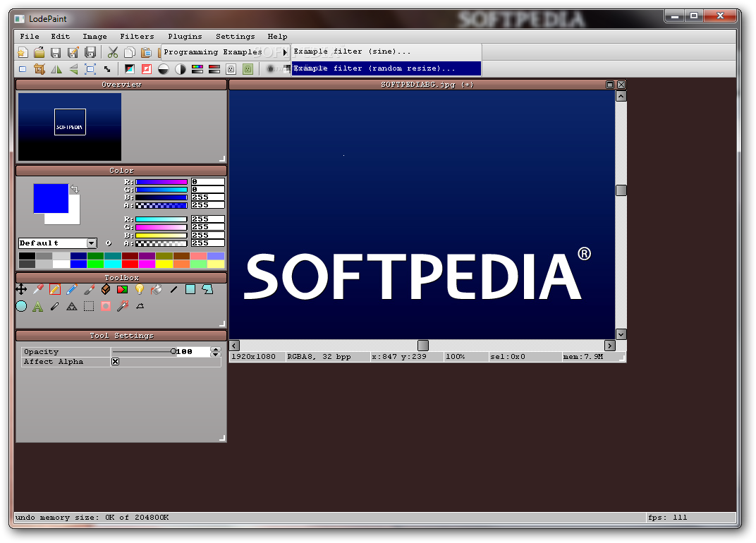Pick the red swatch in palette
This screenshot has height=543, width=756.
click(x=130, y=264)
